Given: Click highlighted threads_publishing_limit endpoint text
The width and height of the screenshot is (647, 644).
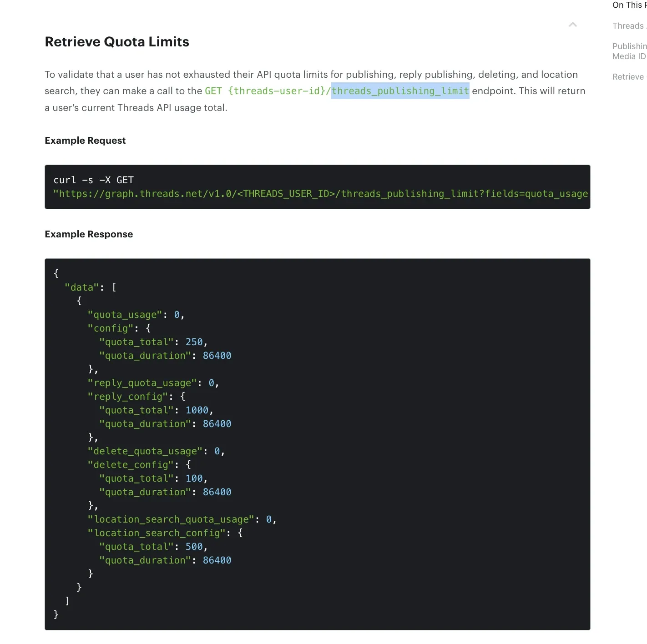Looking at the screenshot, I should click(400, 91).
